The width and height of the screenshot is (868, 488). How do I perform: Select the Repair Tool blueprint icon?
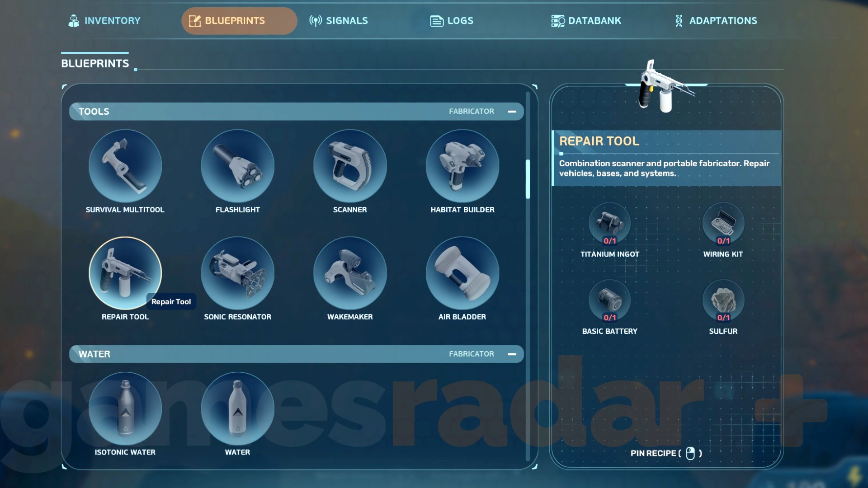tap(125, 273)
